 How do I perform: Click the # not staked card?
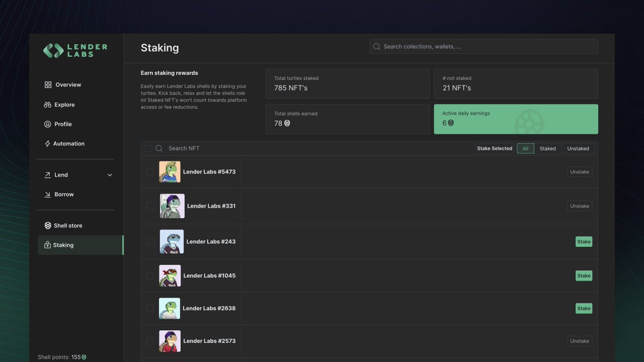coord(516,84)
